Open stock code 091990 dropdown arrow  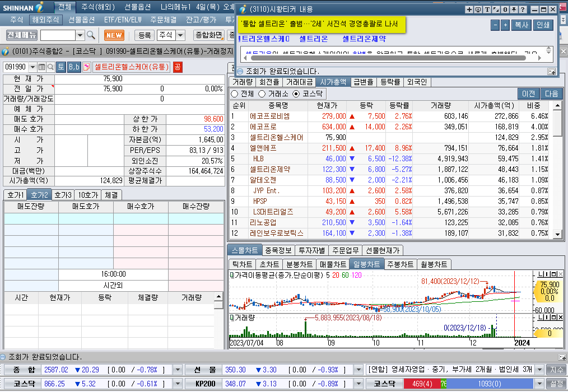(x=32, y=67)
